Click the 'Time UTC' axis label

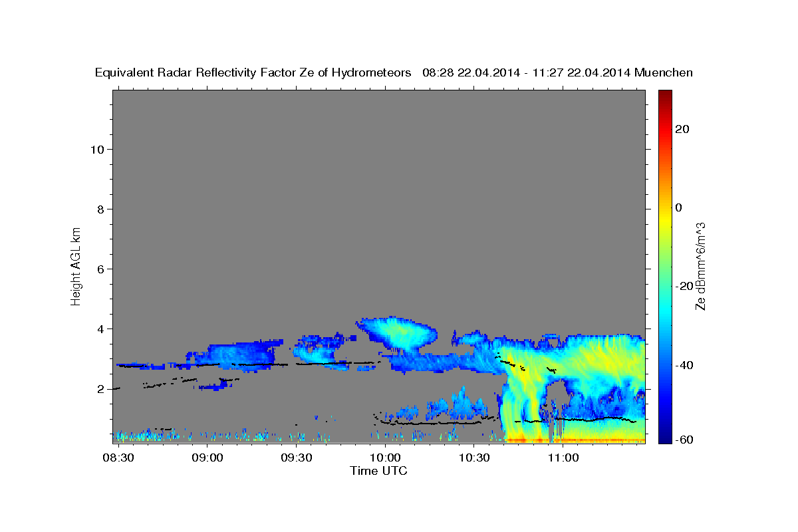(x=378, y=471)
